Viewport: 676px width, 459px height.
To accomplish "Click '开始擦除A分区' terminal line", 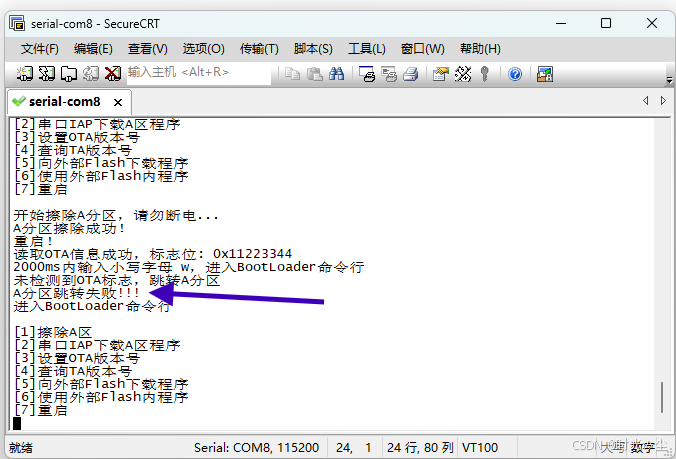I will (x=116, y=215).
